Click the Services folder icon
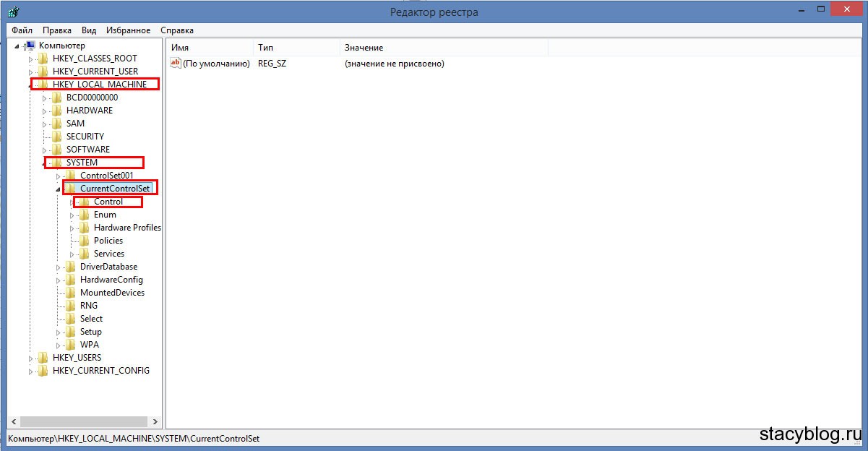This screenshot has height=451, width=868. [85, 254]
